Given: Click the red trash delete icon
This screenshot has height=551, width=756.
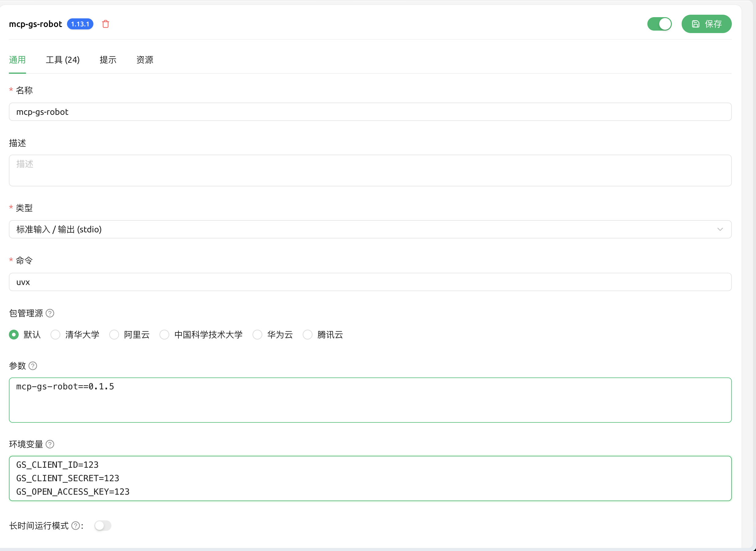Looking at the screenshot, I should coord(105,24).
